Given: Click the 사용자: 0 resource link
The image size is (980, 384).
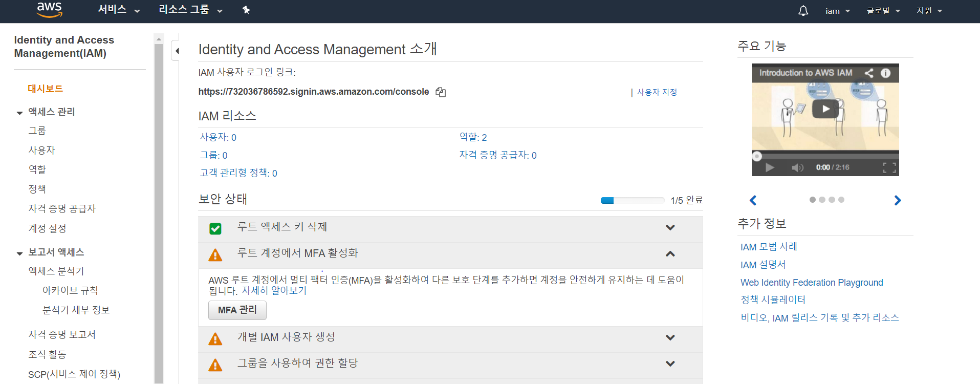Looking at the screenshot, I should pos(218,137).
